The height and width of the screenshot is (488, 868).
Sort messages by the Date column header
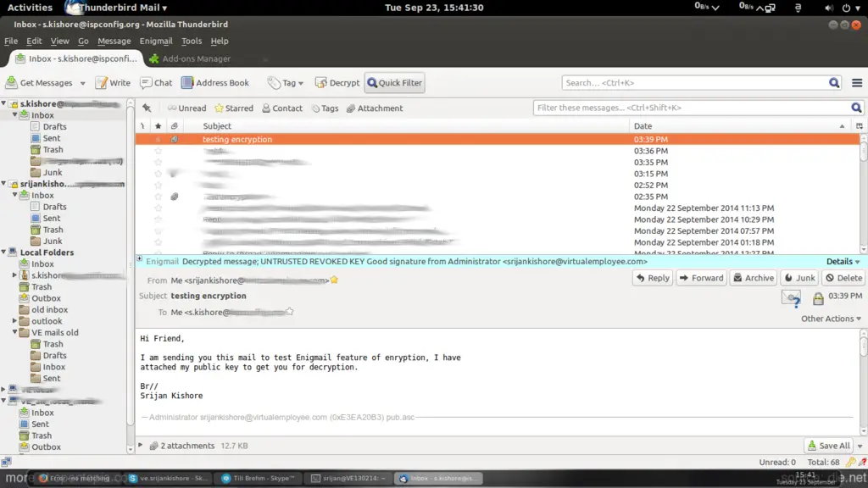738,126
